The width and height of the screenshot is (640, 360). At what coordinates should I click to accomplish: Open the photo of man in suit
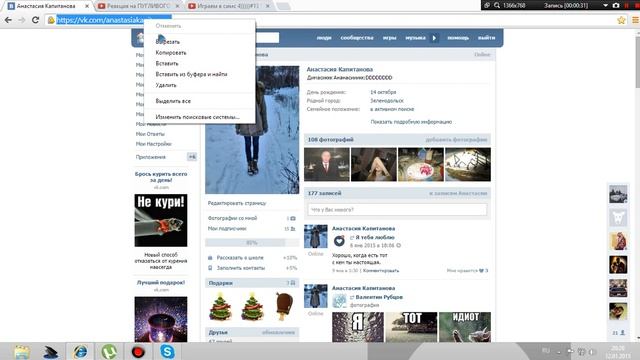[327, 164]
